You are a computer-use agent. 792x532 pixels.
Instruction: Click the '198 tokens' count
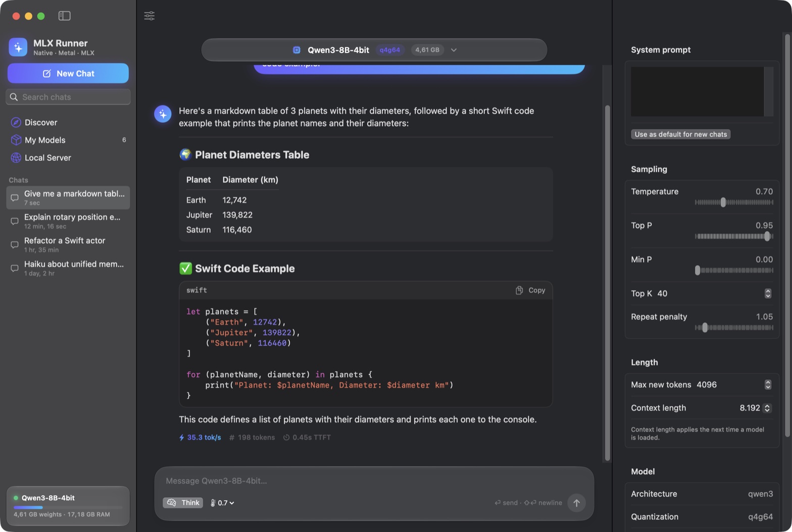point(252,438)
